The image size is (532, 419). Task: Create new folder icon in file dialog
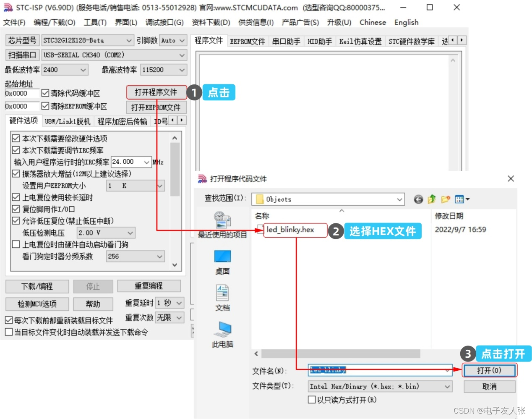click(x=445, y=199)
